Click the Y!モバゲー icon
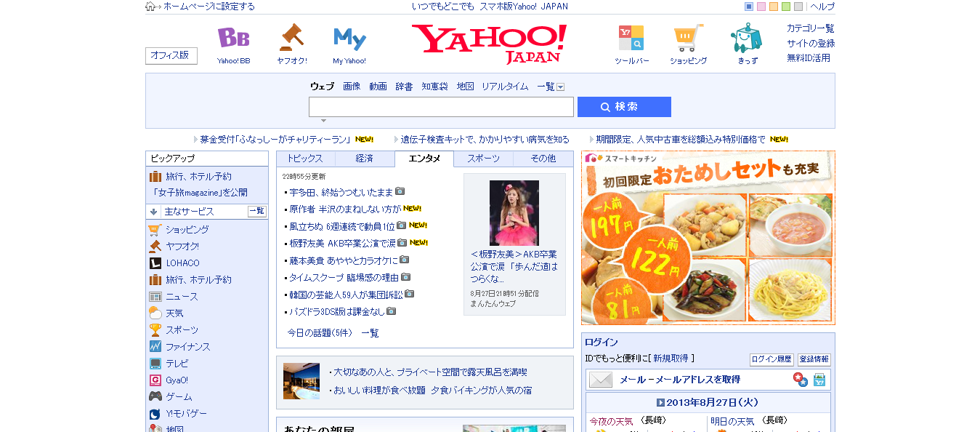 pyautogui.click(x=155, y=414)
